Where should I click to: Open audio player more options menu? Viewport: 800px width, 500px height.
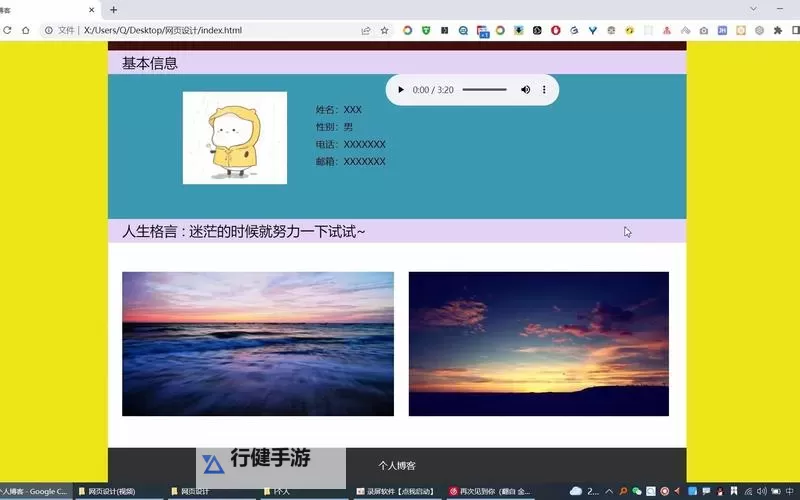point(544,90)
